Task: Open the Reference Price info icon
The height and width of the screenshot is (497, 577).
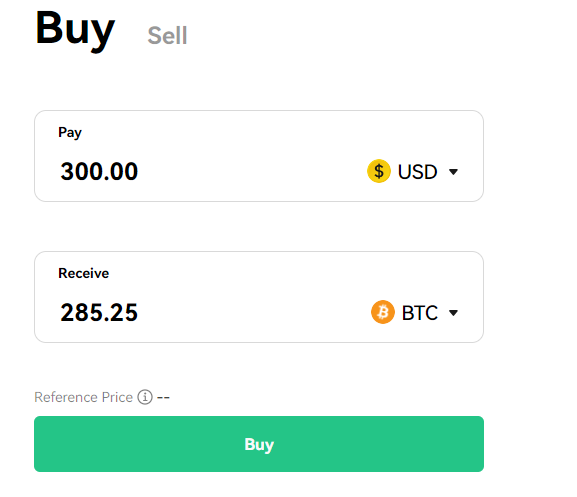Action: coord(145,397)
